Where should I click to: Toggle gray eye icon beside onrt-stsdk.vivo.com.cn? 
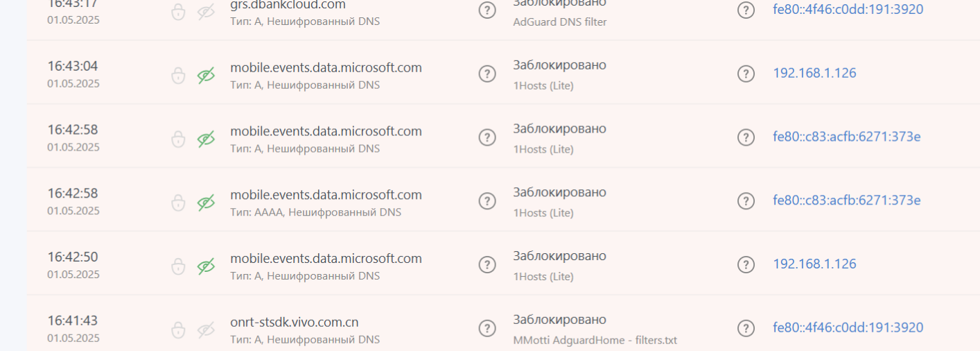point(205,329)
